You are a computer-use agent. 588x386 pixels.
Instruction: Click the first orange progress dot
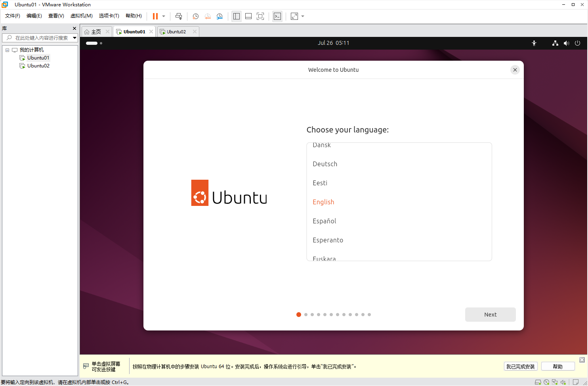click(299, 315)
